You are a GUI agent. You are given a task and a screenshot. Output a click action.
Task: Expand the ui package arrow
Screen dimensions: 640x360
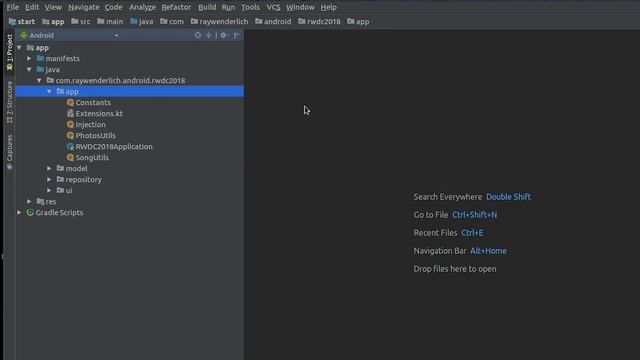point(49,191)
